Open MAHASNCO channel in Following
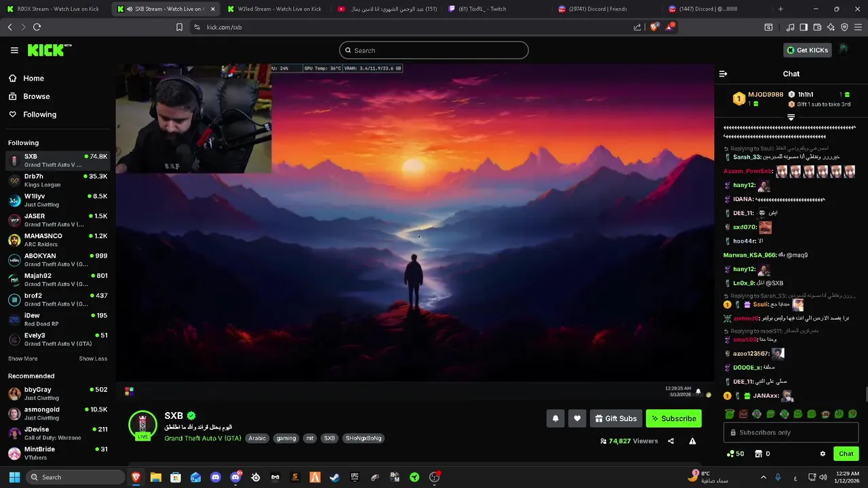 [58, 240]
